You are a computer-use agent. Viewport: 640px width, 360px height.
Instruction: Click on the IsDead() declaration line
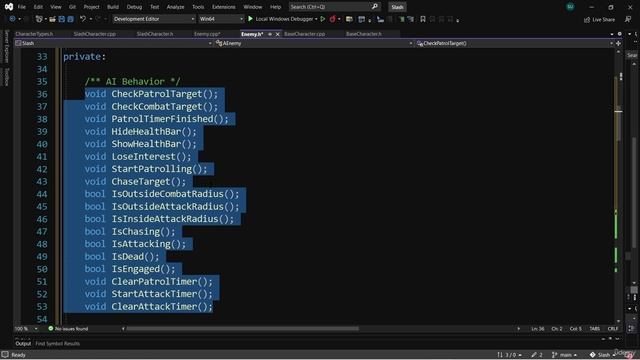pyautogui.click(x=122, y=257)
